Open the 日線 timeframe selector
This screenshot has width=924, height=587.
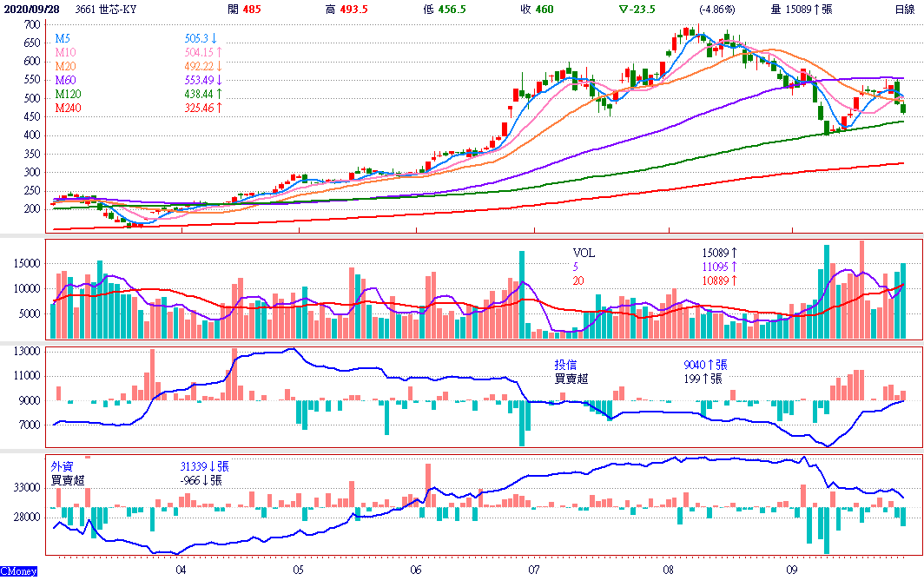coord(904,9)
